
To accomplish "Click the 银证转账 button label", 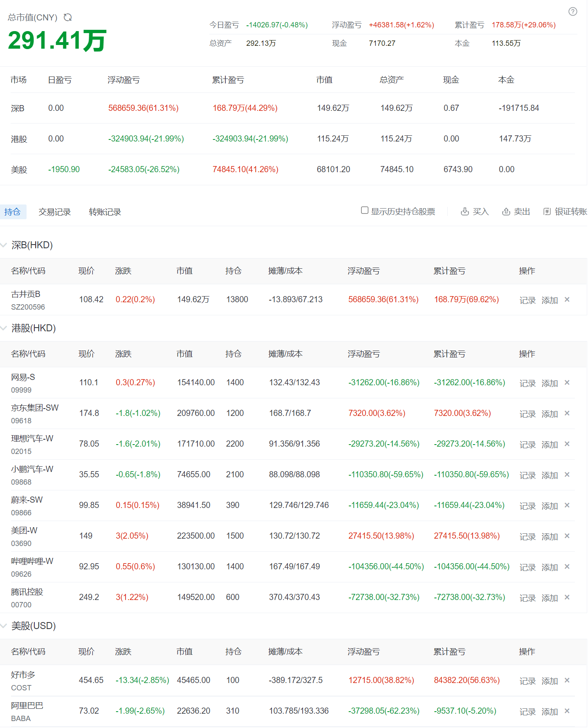I will click(571, 211).
